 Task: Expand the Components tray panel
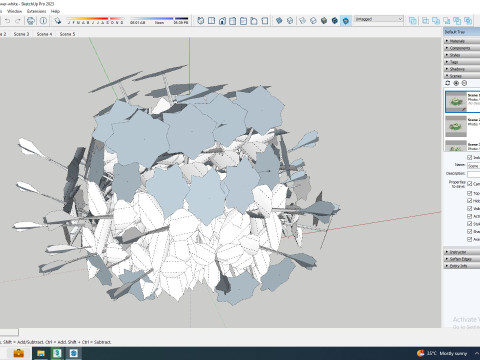[462, 48]
